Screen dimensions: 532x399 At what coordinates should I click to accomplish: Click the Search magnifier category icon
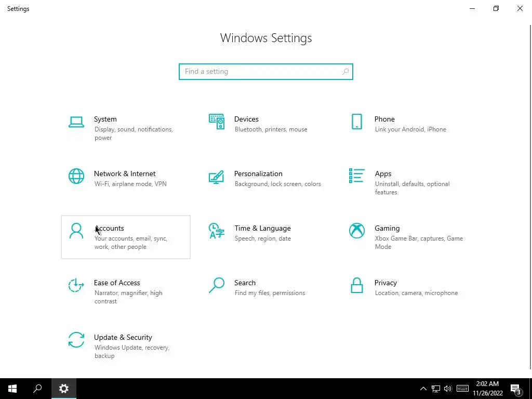pyautogui.click(x=217, y=285)
